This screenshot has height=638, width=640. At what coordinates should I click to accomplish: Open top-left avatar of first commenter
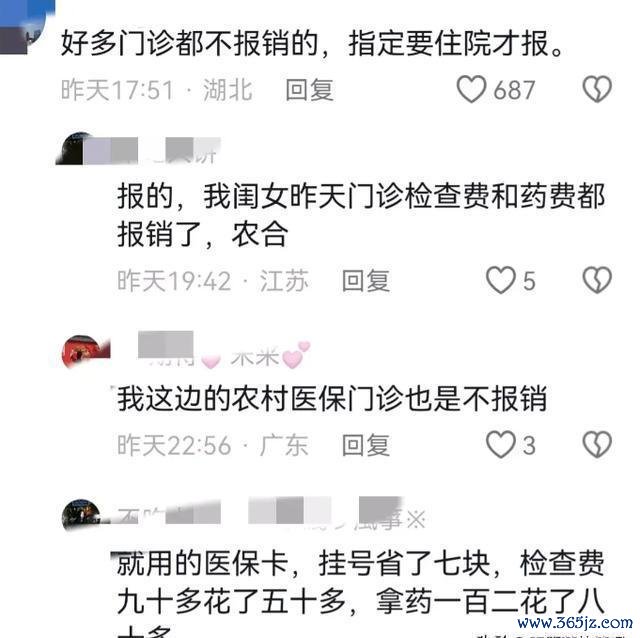pyautogui.click(x=24, y=25)
